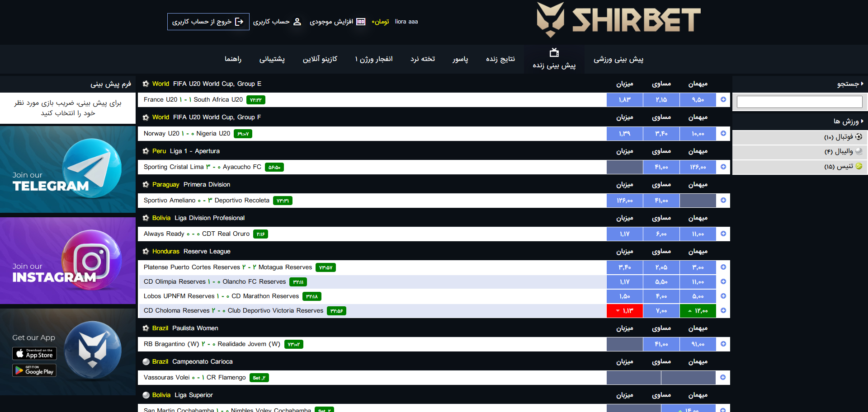Click the Shirbet logo in the header
This screenshot has width=868, height=412.
[x=618, y=20]
